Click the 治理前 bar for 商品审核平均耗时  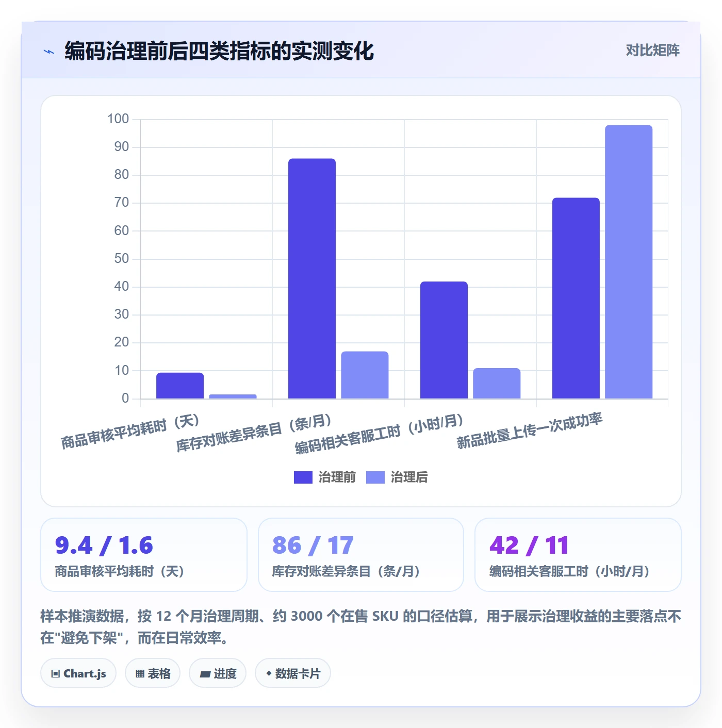click(x=180, y=386)
